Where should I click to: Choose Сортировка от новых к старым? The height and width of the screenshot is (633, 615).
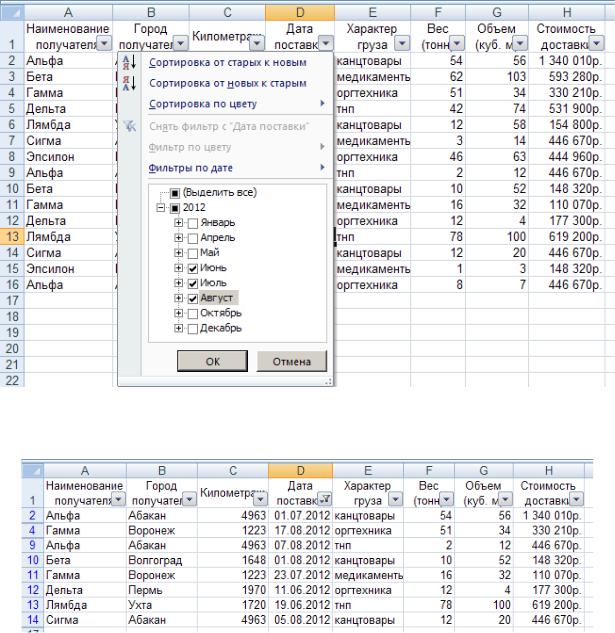click(227, 84)
